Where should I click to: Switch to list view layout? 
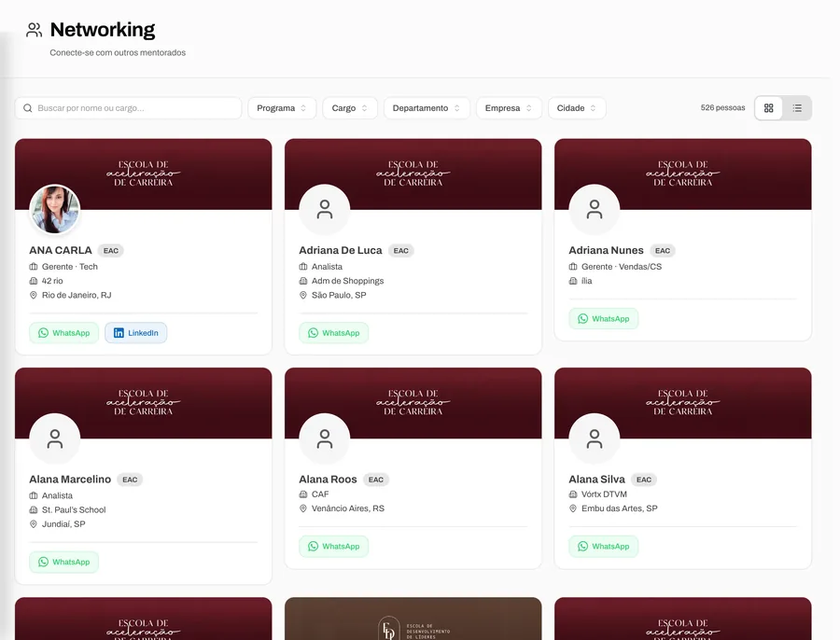tap(797, 108)
